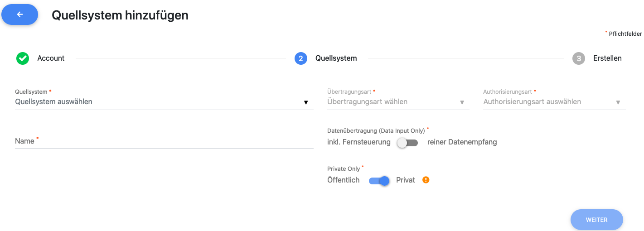Click the orange Privat warning info icon
Viewport: 644px width, 231px height.
(x=426, y=180)
